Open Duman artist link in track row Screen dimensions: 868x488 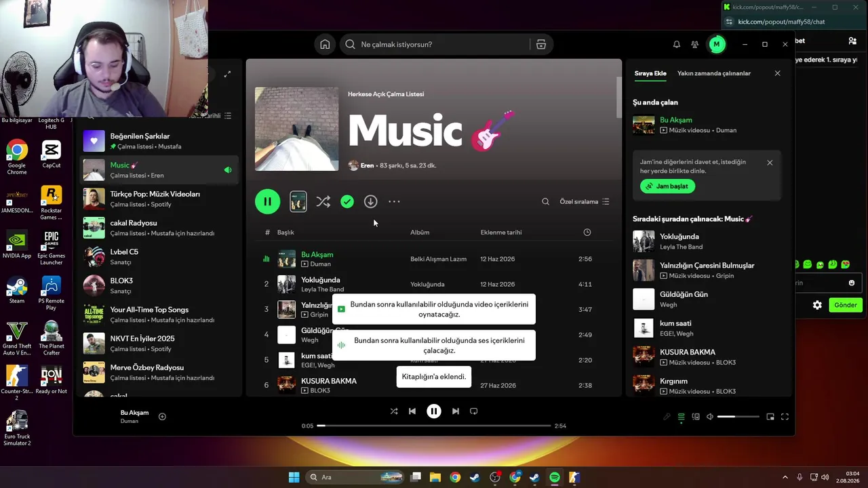(x=321, y=264)
